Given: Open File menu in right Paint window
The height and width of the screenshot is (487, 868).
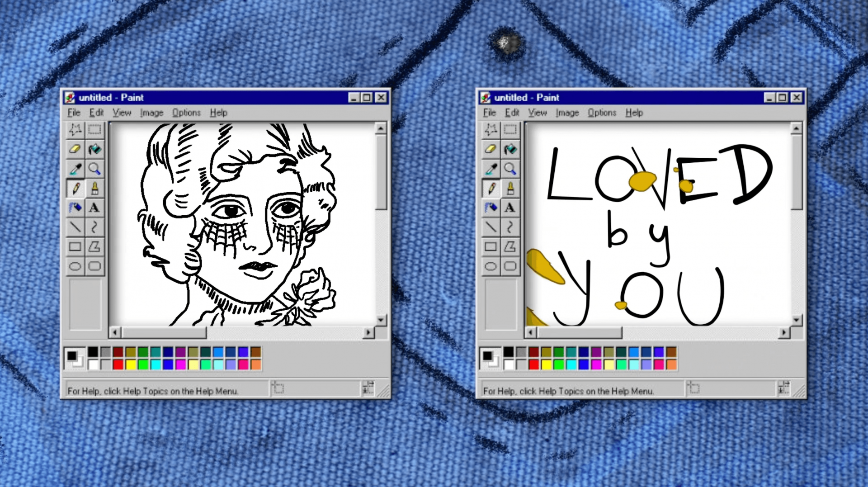Looking at the screenshot, I should pos(490,113).
